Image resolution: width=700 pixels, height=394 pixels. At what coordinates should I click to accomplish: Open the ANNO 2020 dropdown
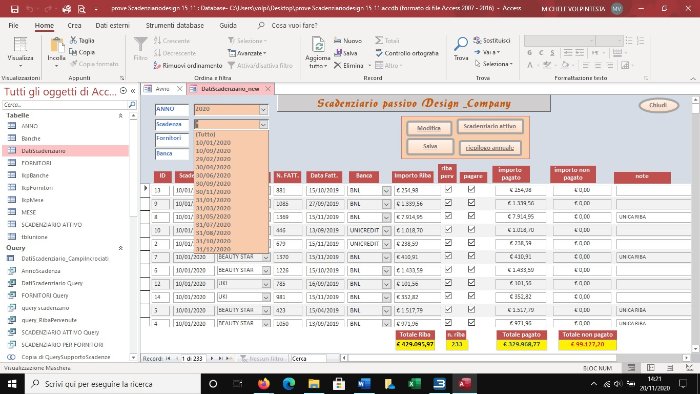tap(263, 109)
